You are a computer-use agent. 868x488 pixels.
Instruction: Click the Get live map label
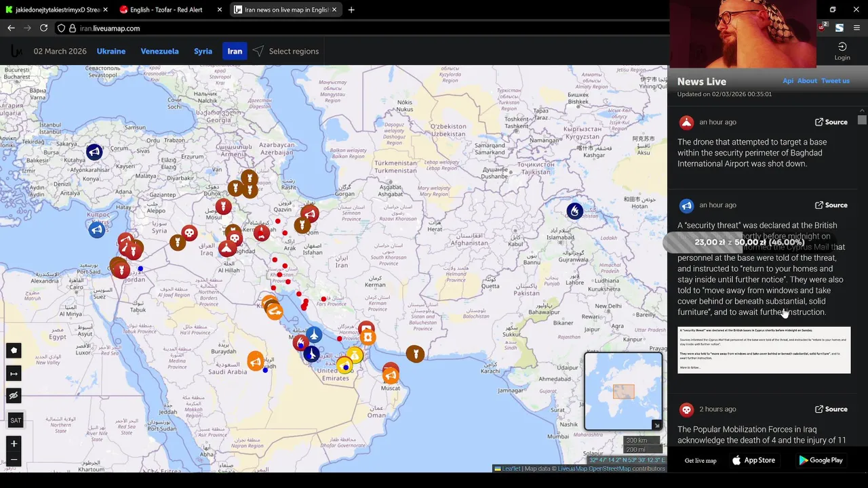(701, 461)
